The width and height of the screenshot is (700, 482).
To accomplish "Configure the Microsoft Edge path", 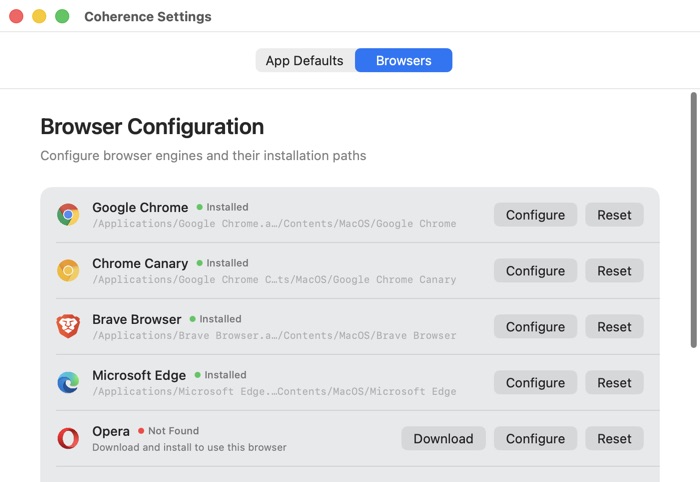I will [x=535, y=382].
